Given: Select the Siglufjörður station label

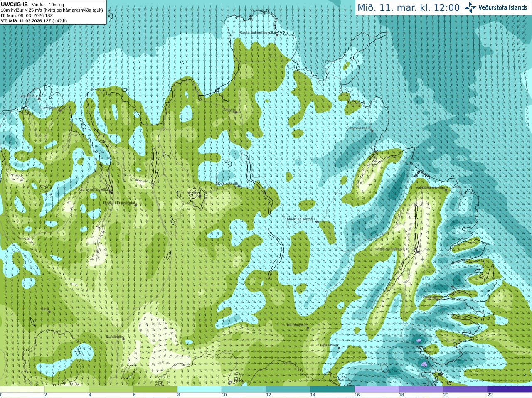Looking at the screenshot, I should click(29, 96).
